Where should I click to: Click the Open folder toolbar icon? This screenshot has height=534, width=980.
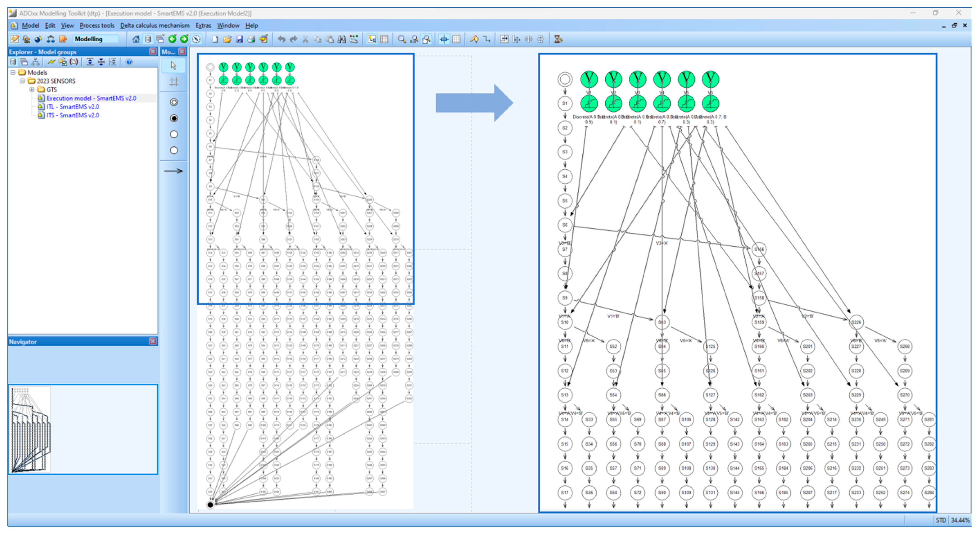pyautogui.click(x=227, y=39)
